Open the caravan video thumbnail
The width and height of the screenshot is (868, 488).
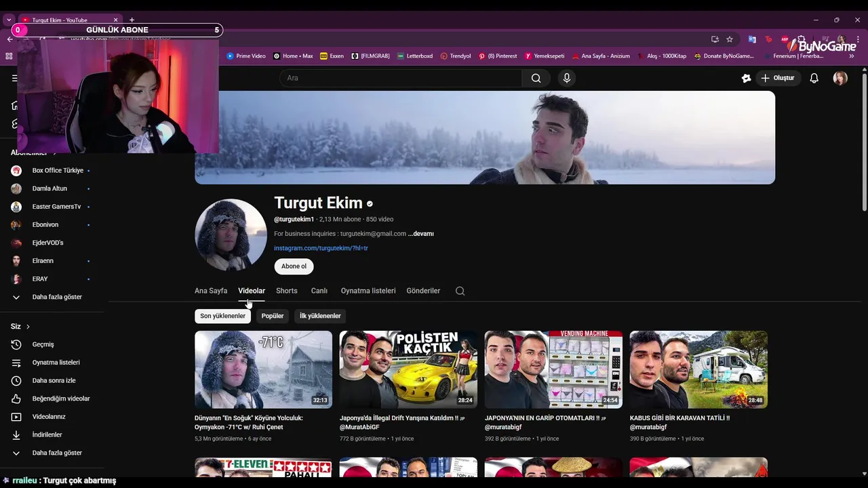pyautogui.click(x=698, y=369)
